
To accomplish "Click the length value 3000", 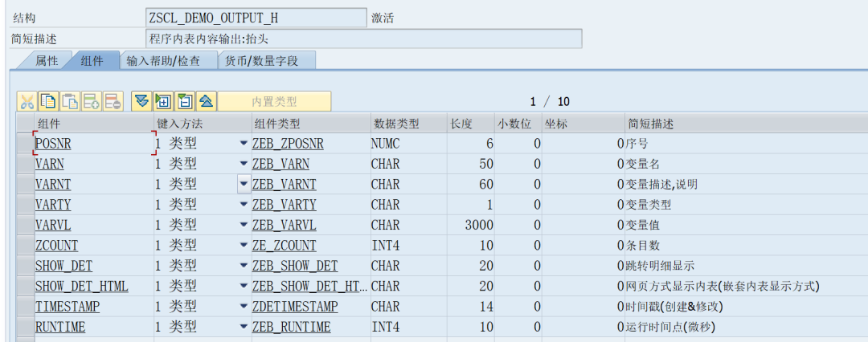I will (x=479, y=226).
